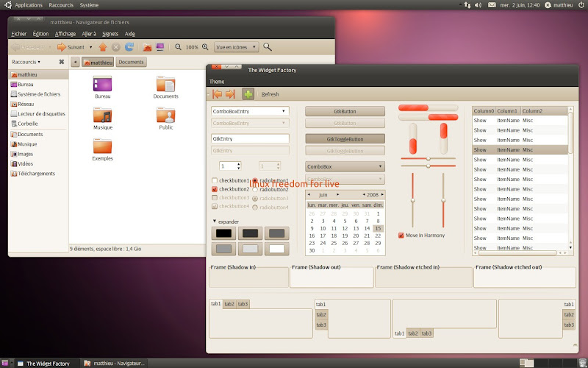Select radiobutton2
The height and width of the screenshot is (368, 588).
pos(254,189)
